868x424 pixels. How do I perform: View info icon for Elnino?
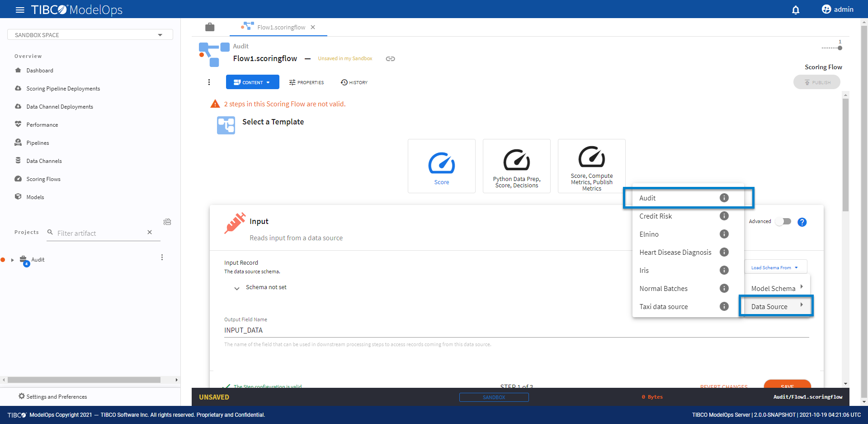coord(724,234)
